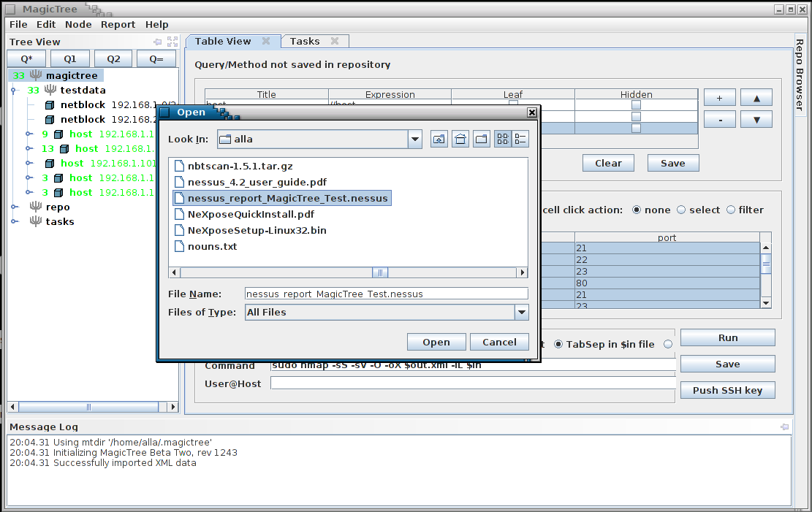Open the Report menu

click(118, 24)
